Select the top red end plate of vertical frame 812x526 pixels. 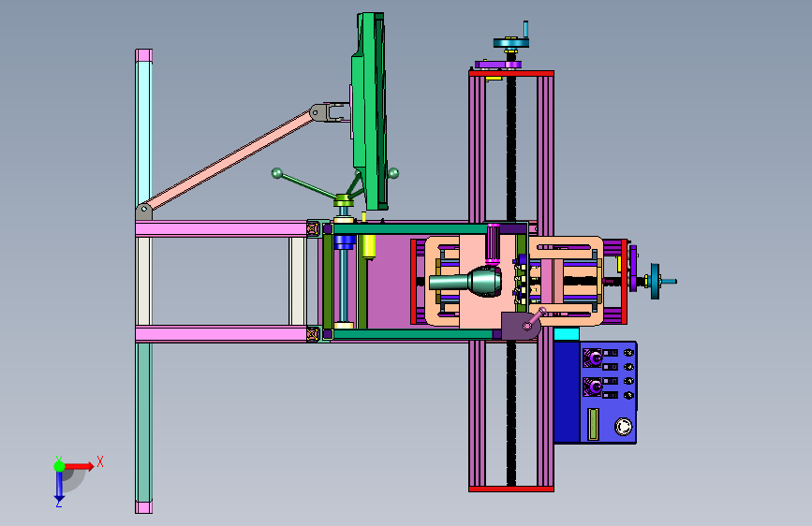511,74
